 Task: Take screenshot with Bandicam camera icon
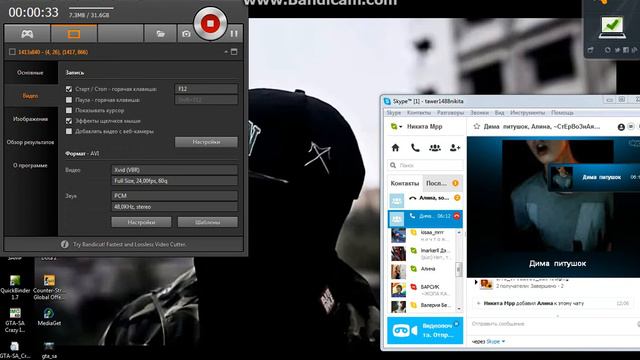pos(186,34)
